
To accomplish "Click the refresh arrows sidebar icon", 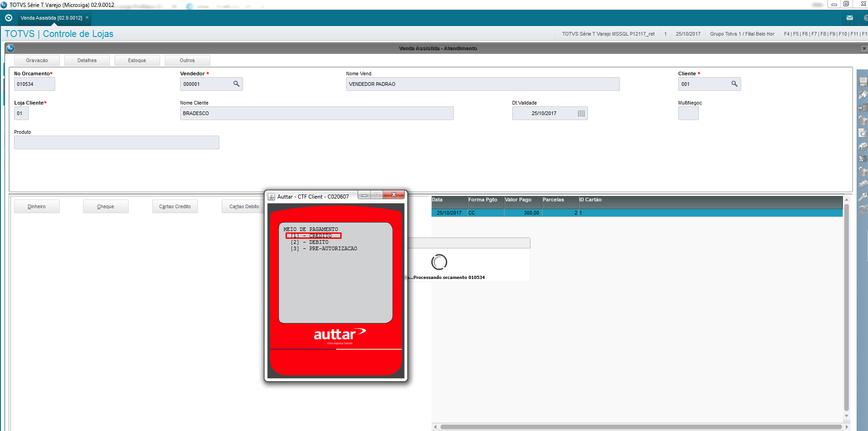I will click(863, 210).
